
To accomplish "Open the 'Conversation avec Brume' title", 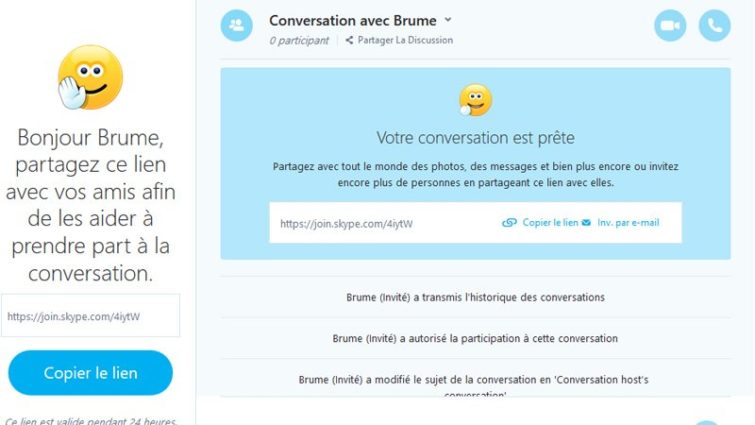I will pyautogui.click(x=354, y=20).
